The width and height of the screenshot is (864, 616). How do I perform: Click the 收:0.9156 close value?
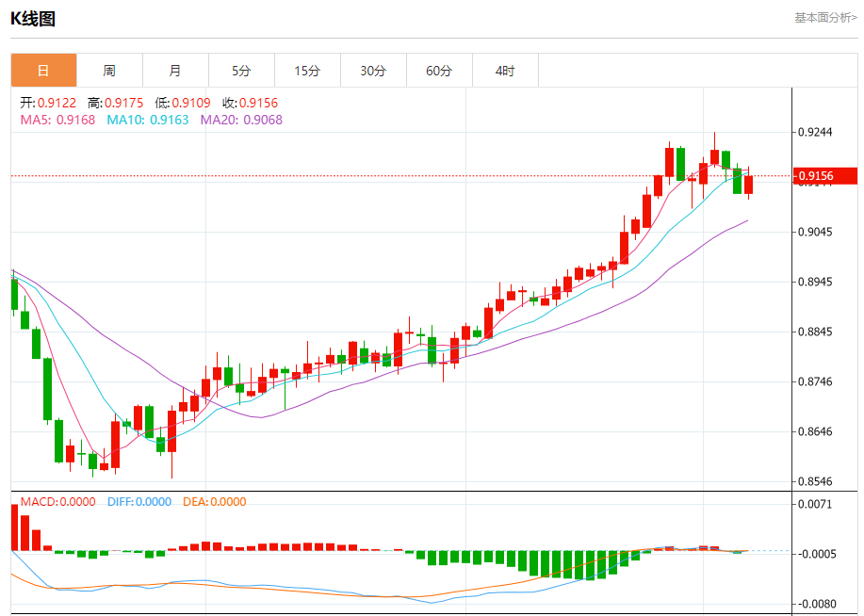coord(251,103)
